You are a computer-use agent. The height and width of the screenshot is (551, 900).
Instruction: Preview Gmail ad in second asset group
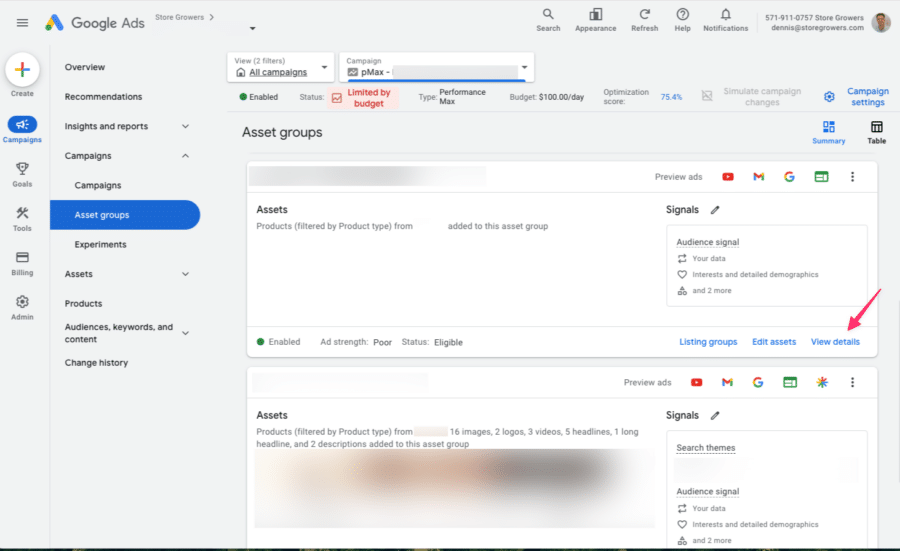(x=727, y=382)
